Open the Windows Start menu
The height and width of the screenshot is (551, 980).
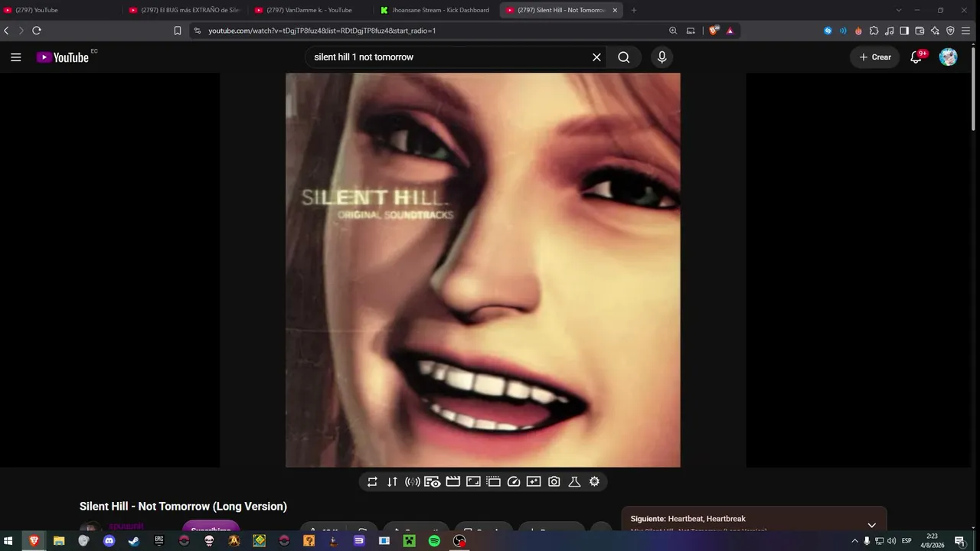click(x=8, y=541)
